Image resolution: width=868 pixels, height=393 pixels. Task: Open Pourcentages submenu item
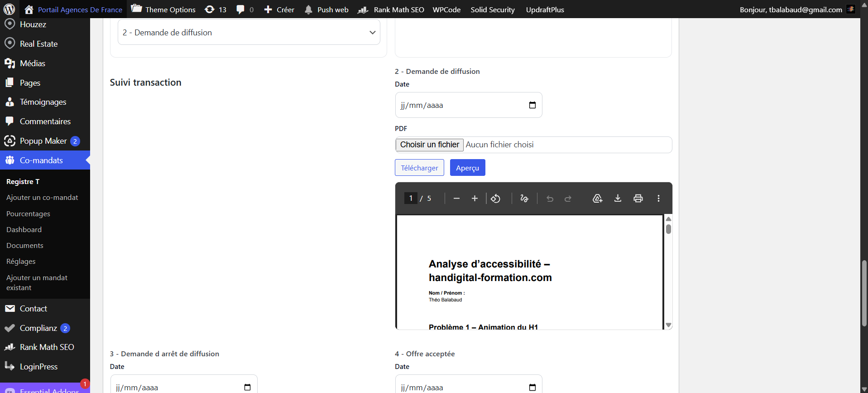tap(28, 214)
